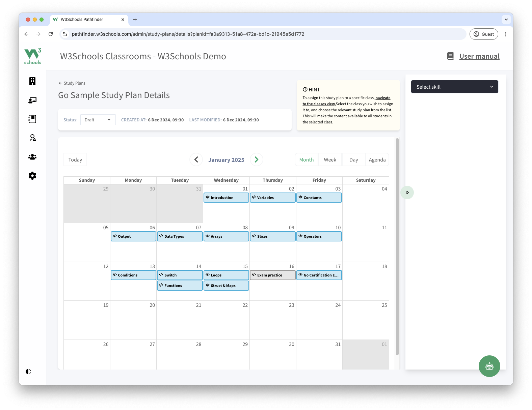Click the building icon in the sidebar

click(x=32, y=81)
